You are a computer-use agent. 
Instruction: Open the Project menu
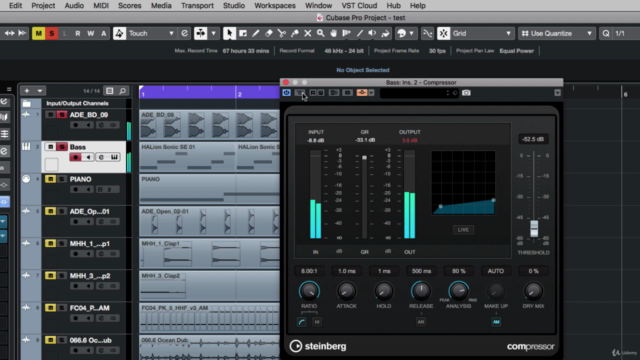(x=43, y=6)
